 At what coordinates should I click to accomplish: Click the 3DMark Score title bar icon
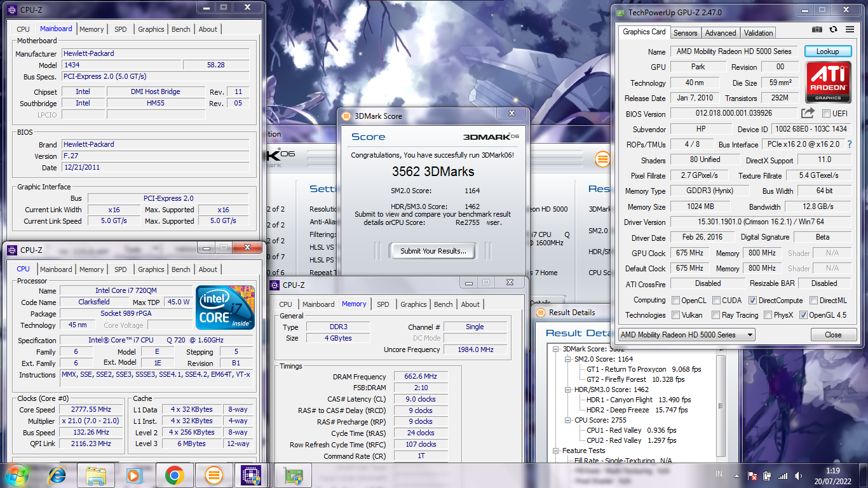coord(346,116)
